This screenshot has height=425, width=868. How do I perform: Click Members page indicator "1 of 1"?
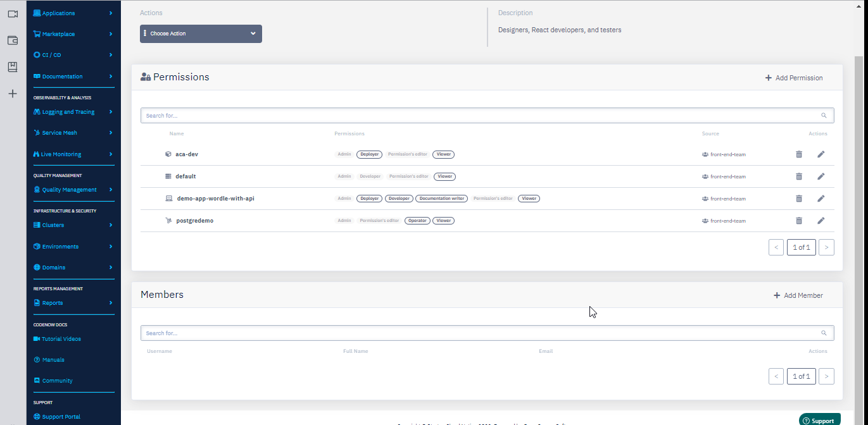click(801, 376)
